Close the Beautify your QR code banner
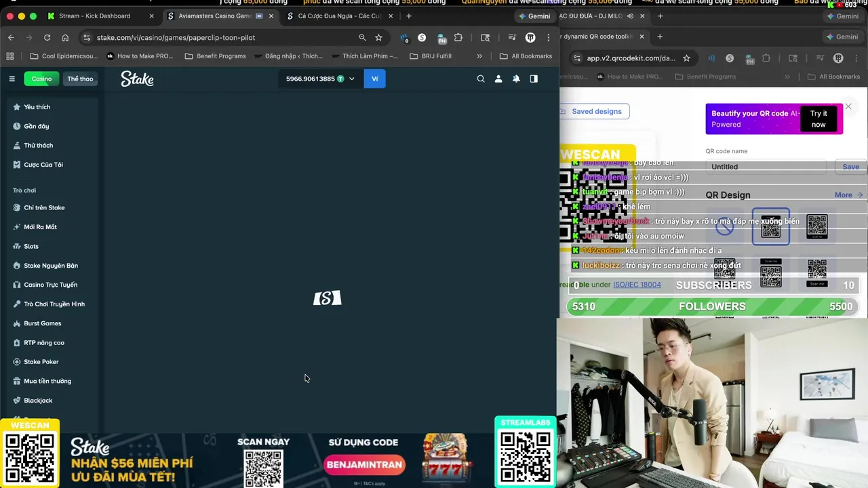The image size is (868, 488). click(848, 106)
